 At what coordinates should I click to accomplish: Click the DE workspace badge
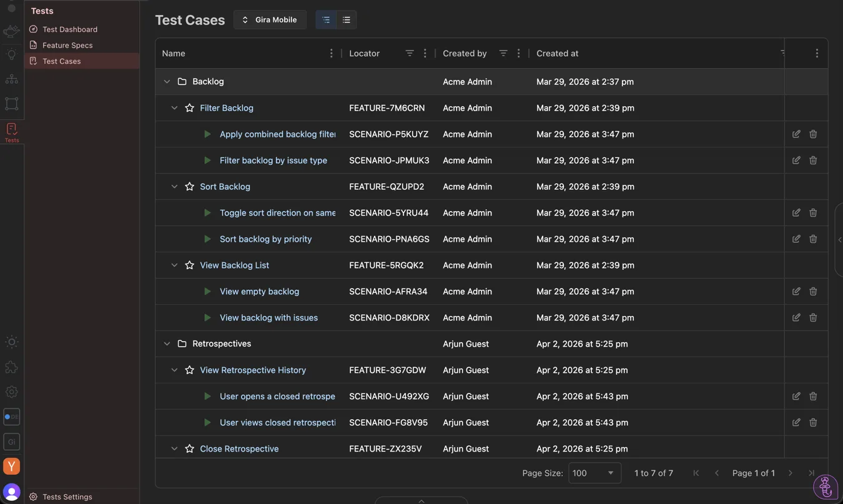(11, 417)
